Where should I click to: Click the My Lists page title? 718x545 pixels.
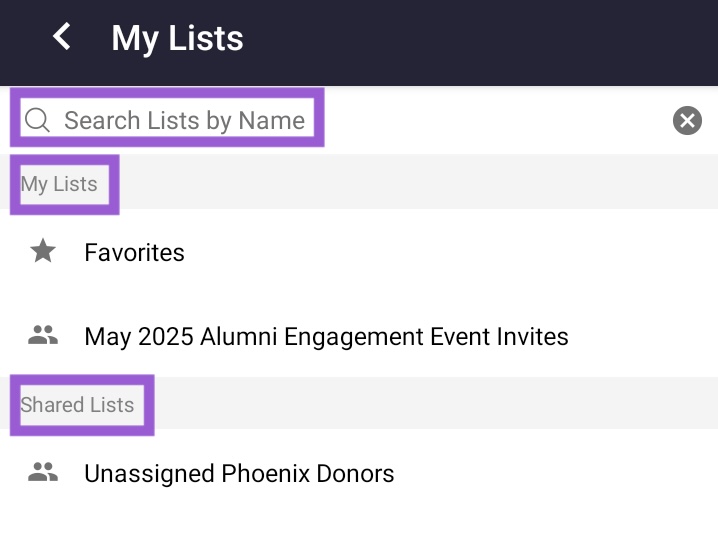tap(177, 38)
